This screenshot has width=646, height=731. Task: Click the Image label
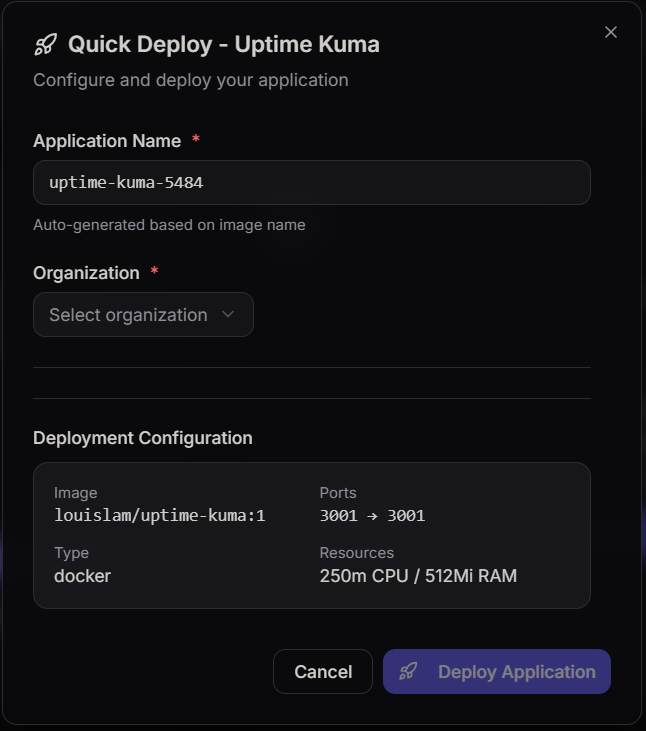[x=76, y=493]
